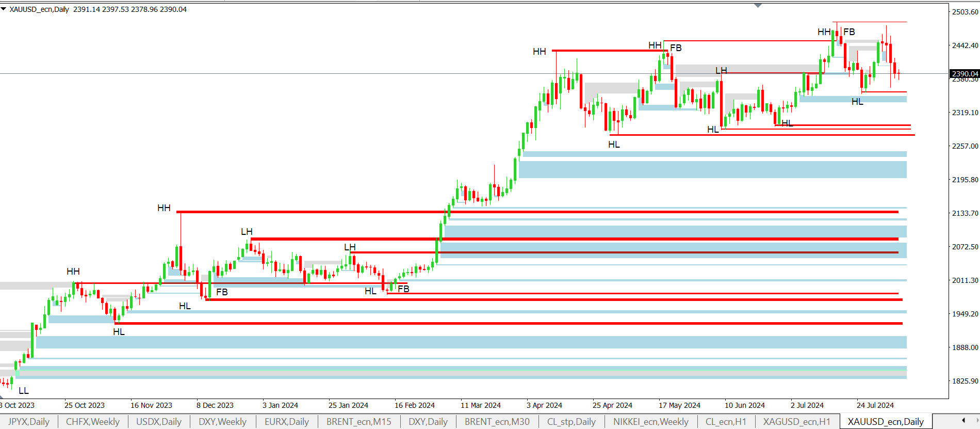The height and width of the screenshot is (429, 980).
Task: Click the chart tabs scroll-left arrow
Action: coord(963,421)
